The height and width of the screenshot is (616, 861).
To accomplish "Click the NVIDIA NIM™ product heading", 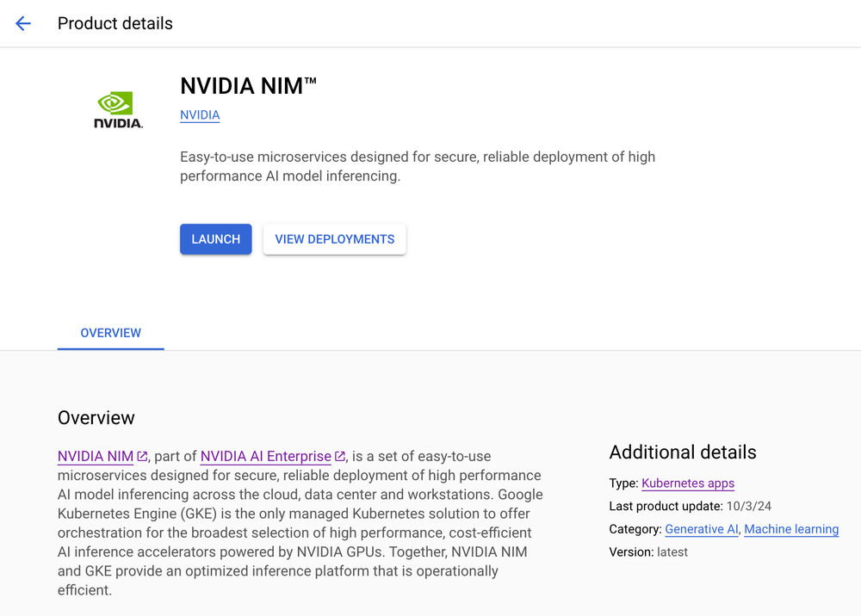I will tap(248, 85).
